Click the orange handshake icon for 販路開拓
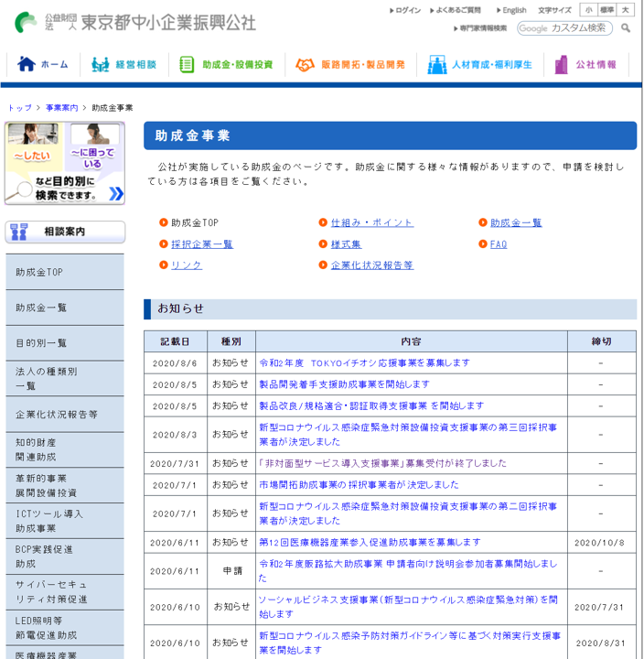Viewport: 644px width, 659px height. 305,64
